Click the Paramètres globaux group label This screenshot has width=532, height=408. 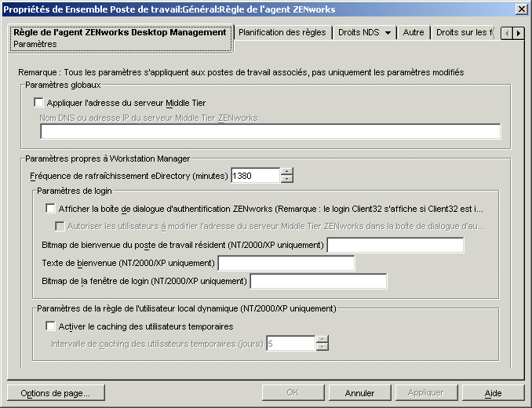pyautogui.click(x=63, y=85)
